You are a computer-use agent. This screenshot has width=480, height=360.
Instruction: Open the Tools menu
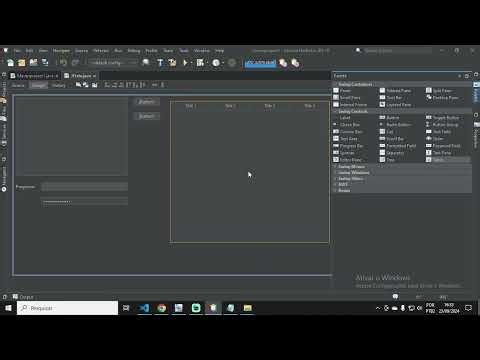[184, 51]
